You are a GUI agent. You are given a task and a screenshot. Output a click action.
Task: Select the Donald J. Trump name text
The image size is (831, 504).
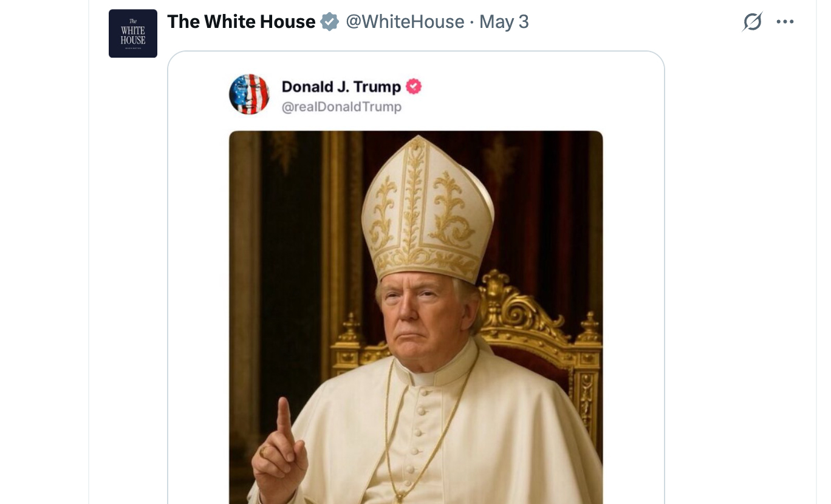click(x=341, y=86)
